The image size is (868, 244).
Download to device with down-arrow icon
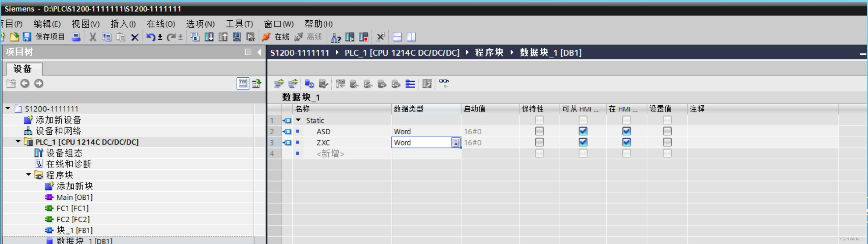209,37
